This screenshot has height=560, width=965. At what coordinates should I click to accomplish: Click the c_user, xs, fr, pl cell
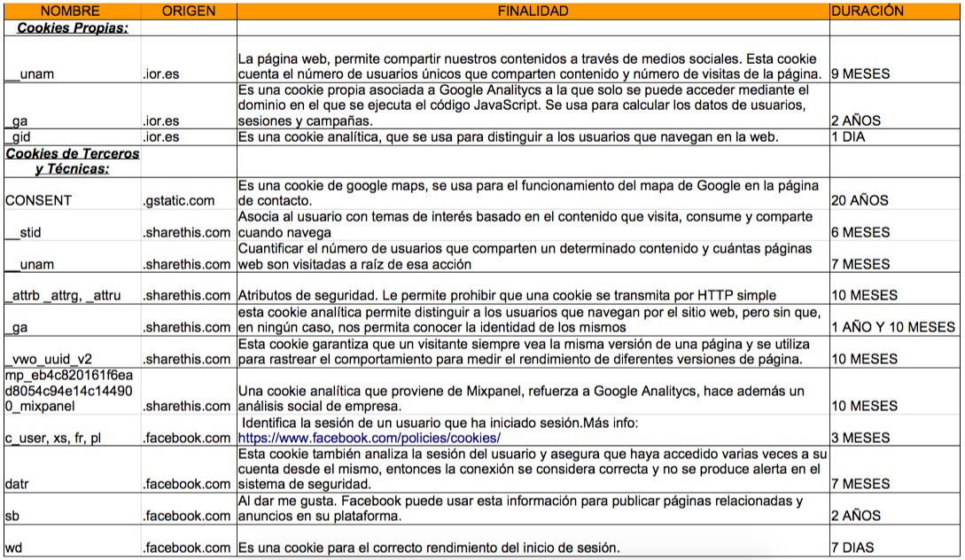point(52,438)
